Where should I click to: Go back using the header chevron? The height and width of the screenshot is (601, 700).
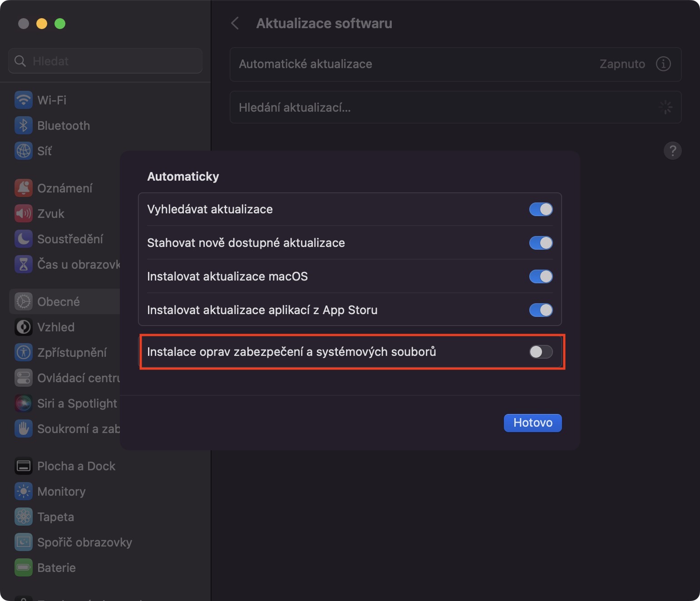coord(235,23)
